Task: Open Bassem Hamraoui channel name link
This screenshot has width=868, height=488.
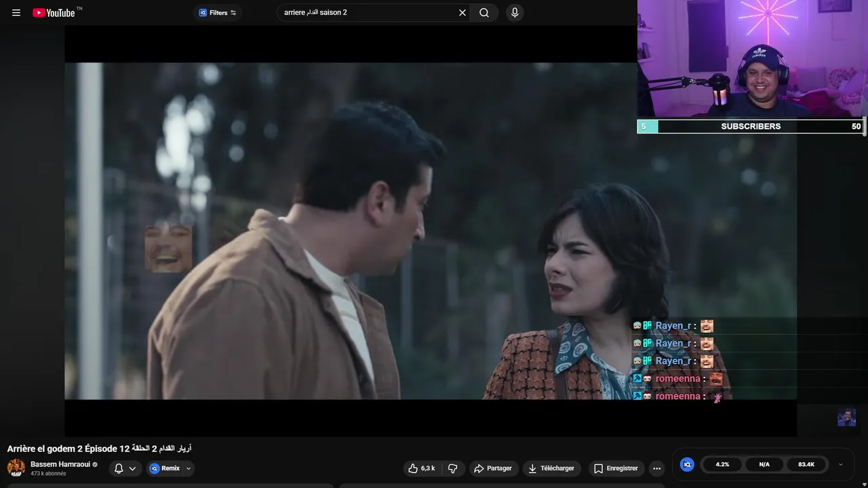Action: point(60,464)
